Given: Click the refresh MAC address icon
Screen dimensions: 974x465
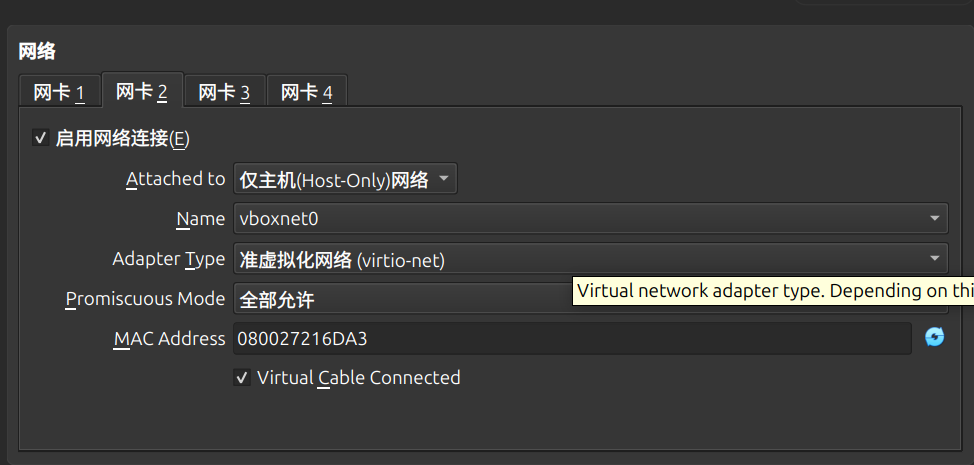Looking at the screenshot, I should pos(934,337).
